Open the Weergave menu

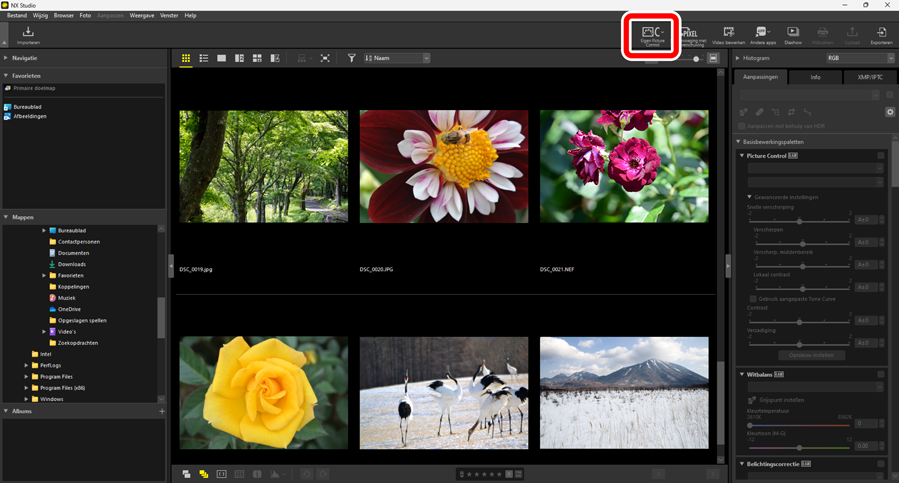[x=142, y=16]
